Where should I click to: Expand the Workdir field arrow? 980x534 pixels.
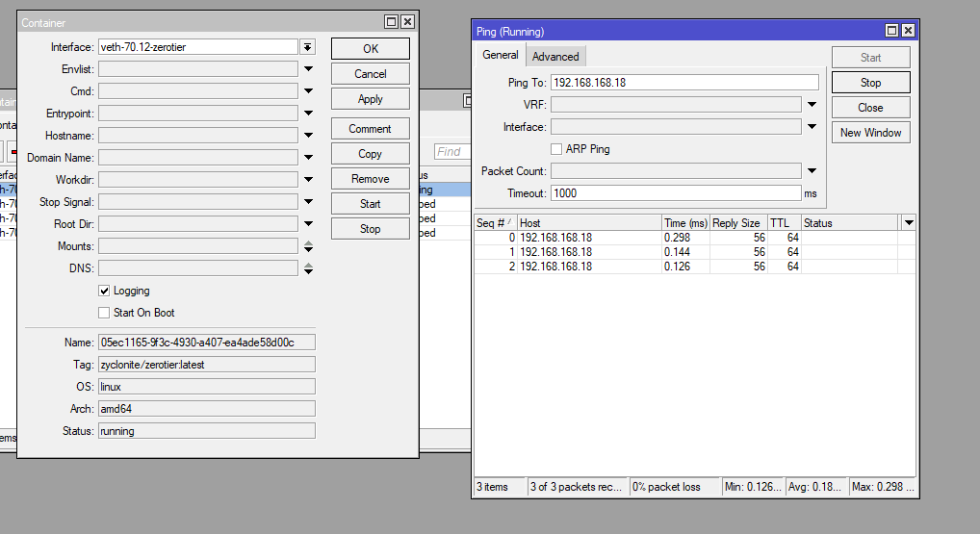point(308,179)
